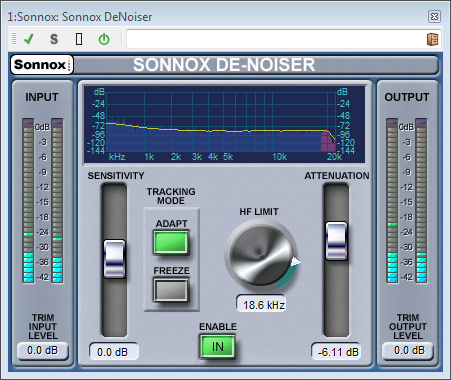This screenshot has width=451, height=380.
Task: Click the TRACKING MODE label
Action: (171, 196)
